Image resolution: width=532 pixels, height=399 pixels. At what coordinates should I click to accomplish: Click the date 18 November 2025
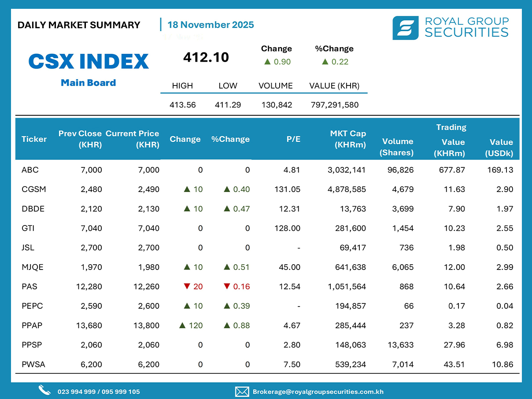211,25
